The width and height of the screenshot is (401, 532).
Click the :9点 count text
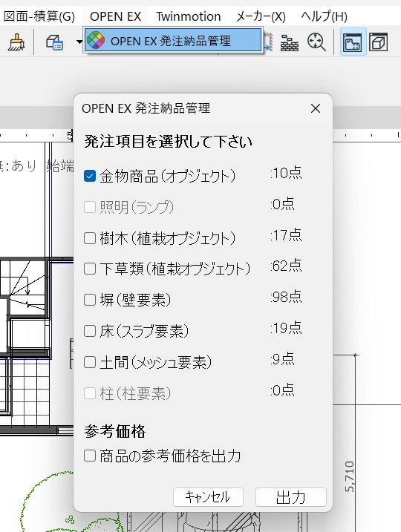pyautogui.click(x=282, y=359)
